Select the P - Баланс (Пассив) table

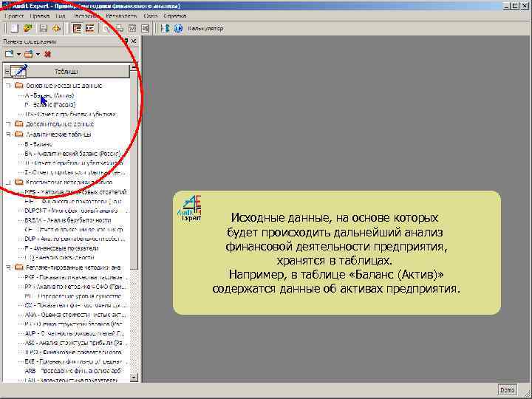[50, 105]
